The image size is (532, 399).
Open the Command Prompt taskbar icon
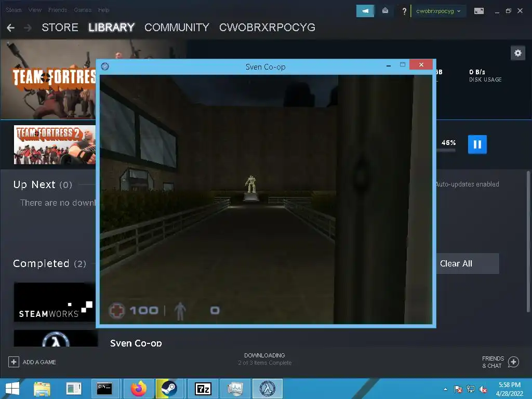pos(104,389)
